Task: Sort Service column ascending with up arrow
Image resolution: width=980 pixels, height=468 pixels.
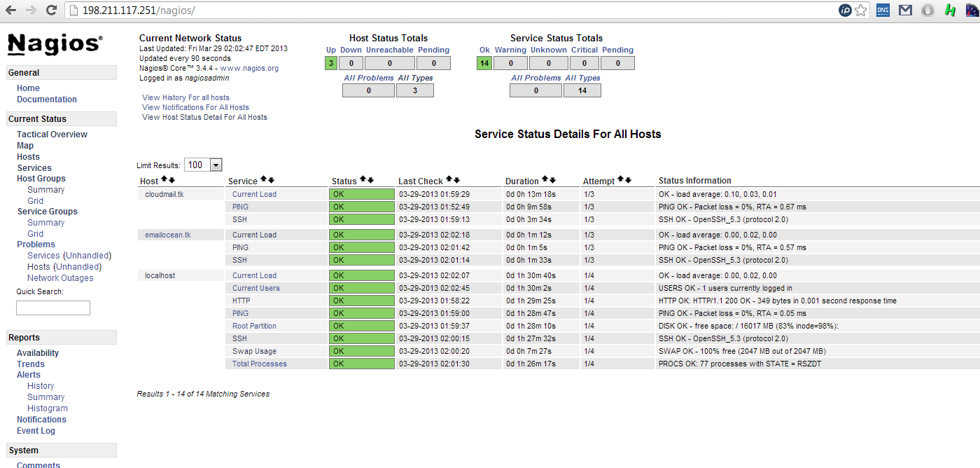Action: [x=263, y=180]
